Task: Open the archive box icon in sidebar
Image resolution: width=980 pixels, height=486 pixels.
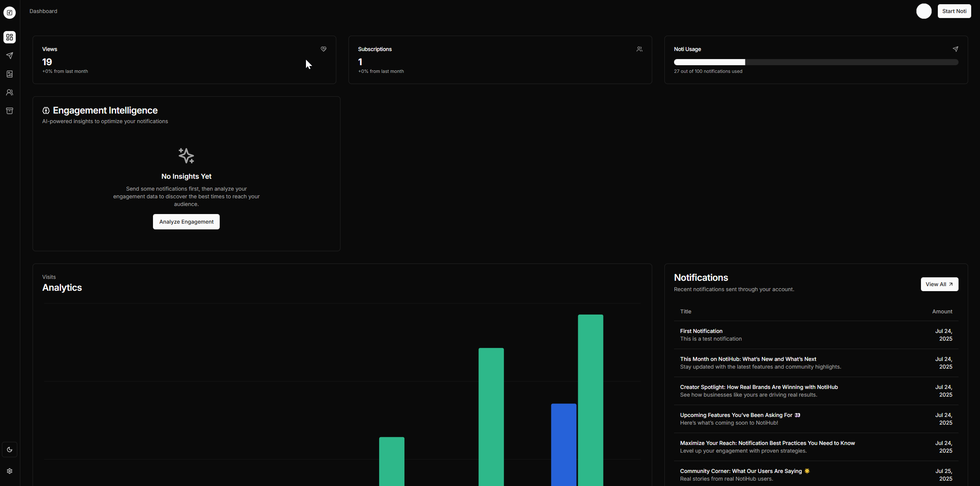Action: (x=10, y=111)
